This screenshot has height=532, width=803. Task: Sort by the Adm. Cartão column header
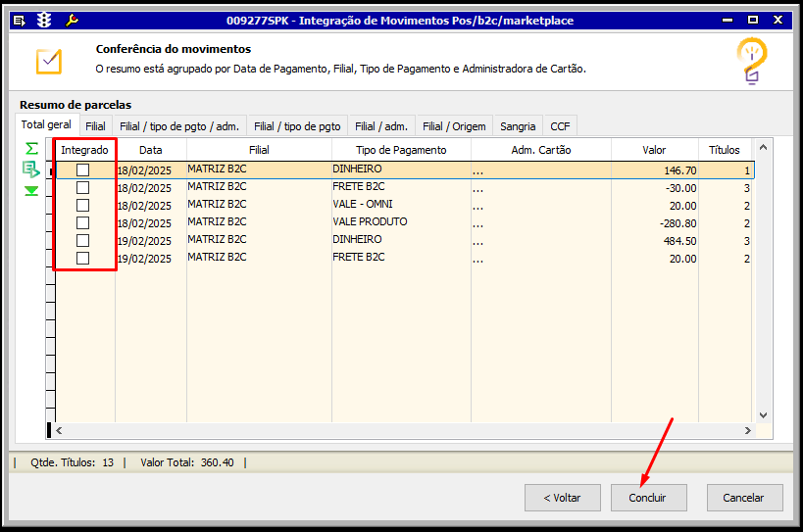(x=541, y=150)
